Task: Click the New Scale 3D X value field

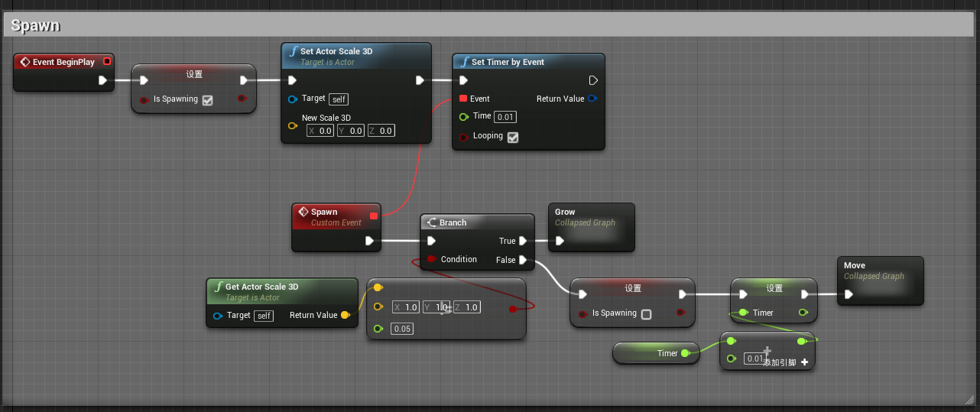Action: [321, 131]
